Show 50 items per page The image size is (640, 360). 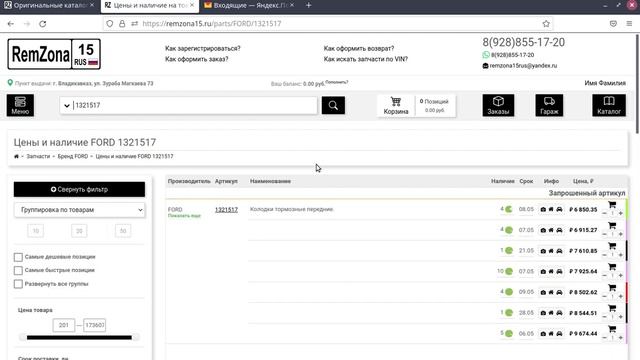coord(123,231)
